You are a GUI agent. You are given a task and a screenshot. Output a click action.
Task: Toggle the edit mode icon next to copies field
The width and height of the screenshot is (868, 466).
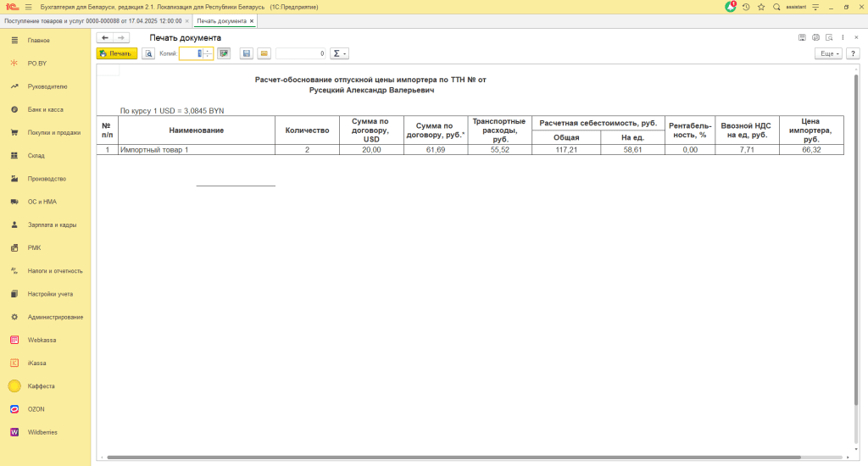224,53
